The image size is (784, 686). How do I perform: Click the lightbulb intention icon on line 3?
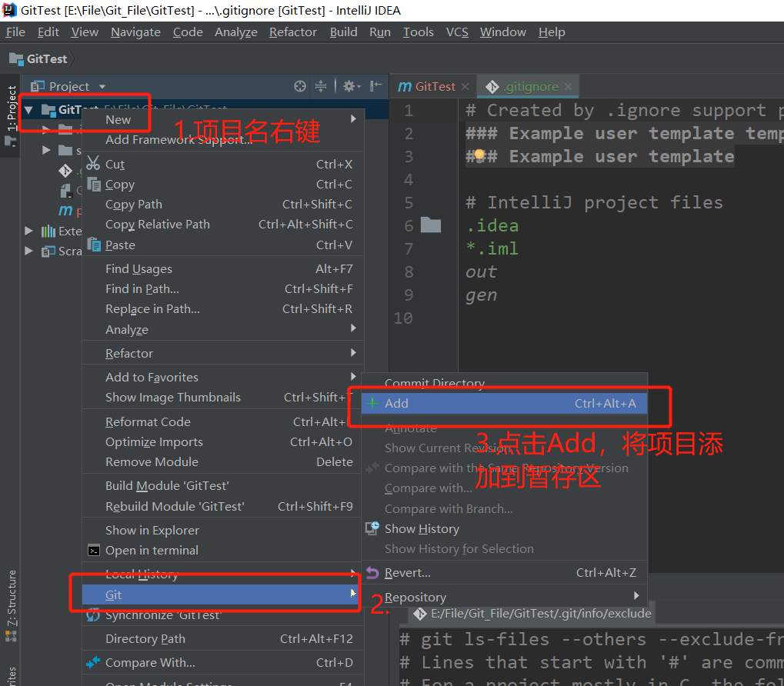[479, 155]
